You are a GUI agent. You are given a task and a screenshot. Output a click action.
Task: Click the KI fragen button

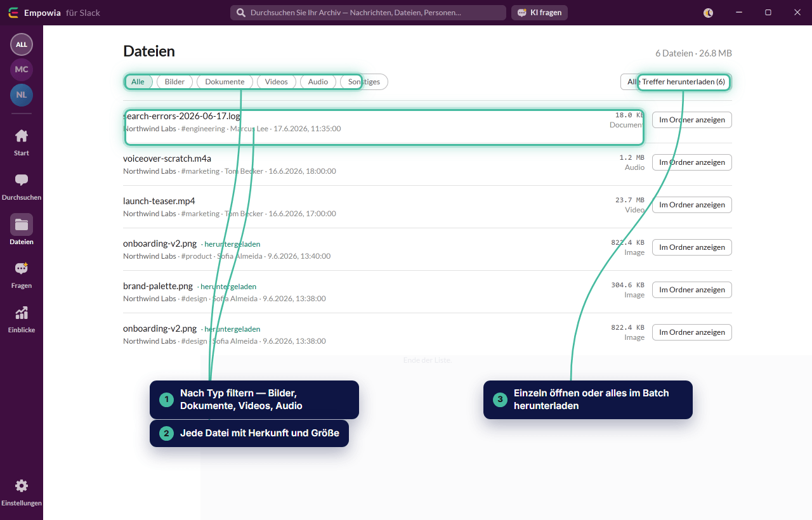539,13
